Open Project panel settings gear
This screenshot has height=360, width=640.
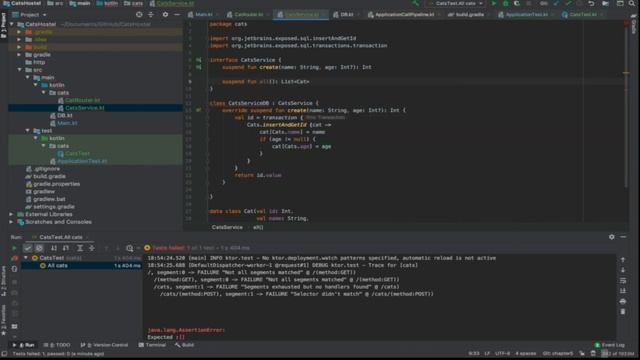pos(165,15)
